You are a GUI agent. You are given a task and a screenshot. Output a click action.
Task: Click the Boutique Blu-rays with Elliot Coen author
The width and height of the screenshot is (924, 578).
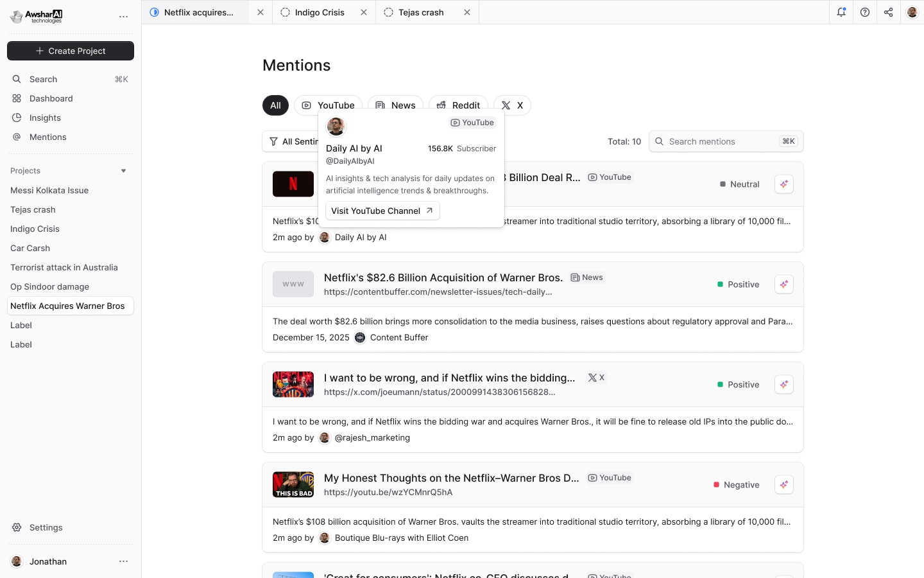coord(402,538)
